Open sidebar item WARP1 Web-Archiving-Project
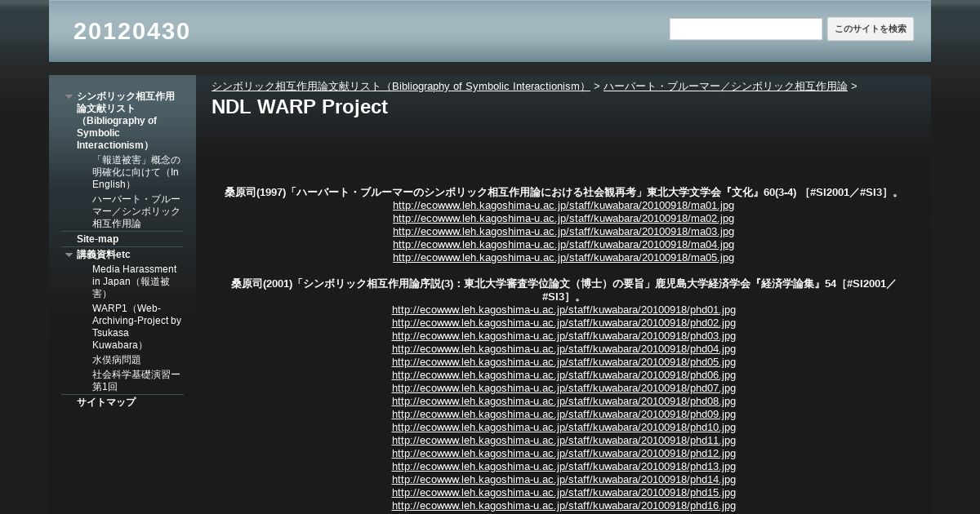Image resolution: width=980 pixels, height=514 pixels. pos(136,327)
